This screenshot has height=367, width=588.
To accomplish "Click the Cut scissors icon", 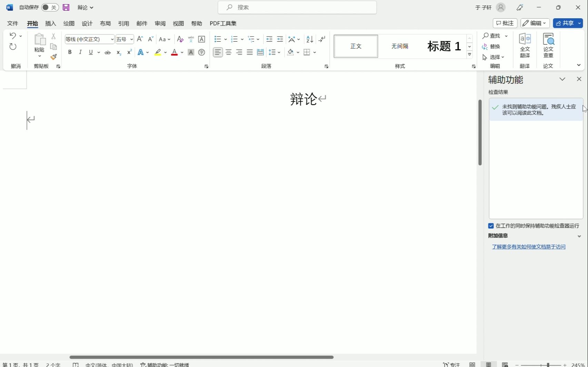I will (53, 36).
